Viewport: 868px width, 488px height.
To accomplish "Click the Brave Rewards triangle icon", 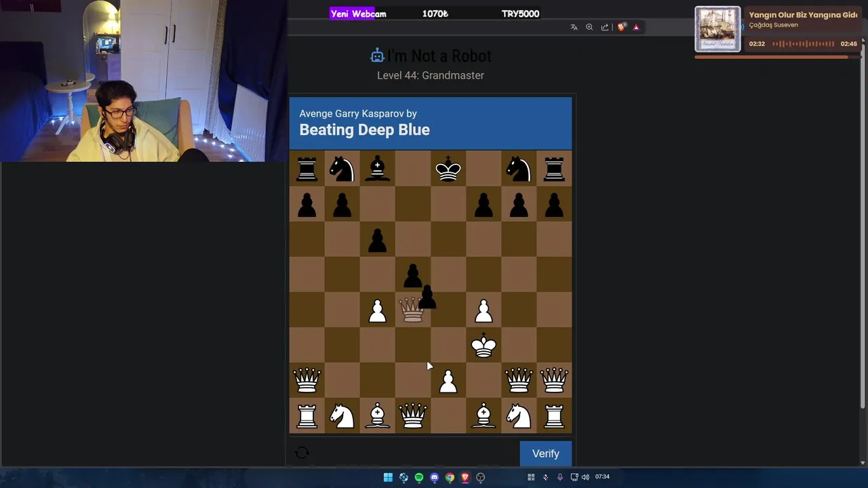I will pyautogui.click(x=636, y=27).
